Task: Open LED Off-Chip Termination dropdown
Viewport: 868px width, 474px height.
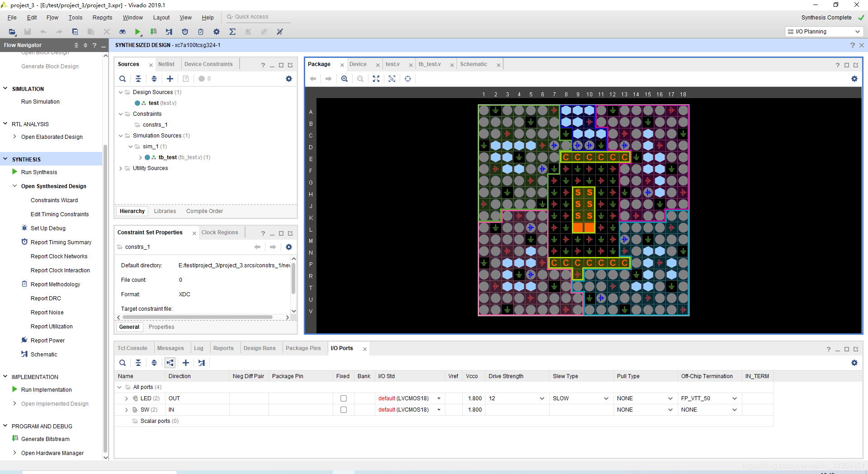Action: [735, 398]
